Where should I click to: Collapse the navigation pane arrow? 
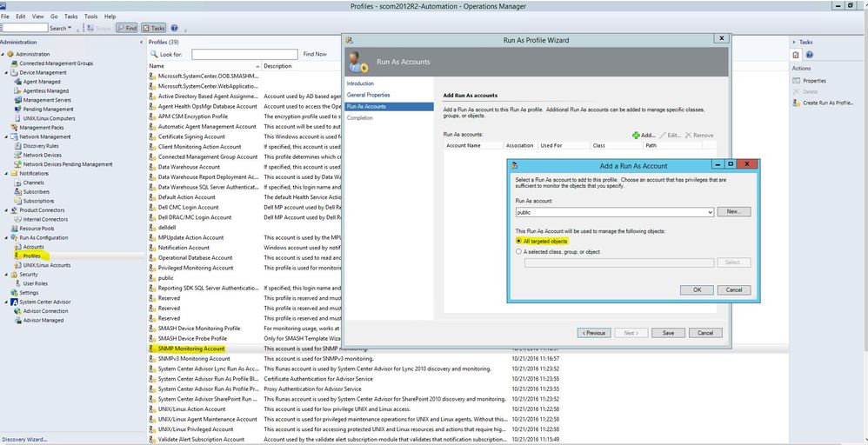(141, 43)
